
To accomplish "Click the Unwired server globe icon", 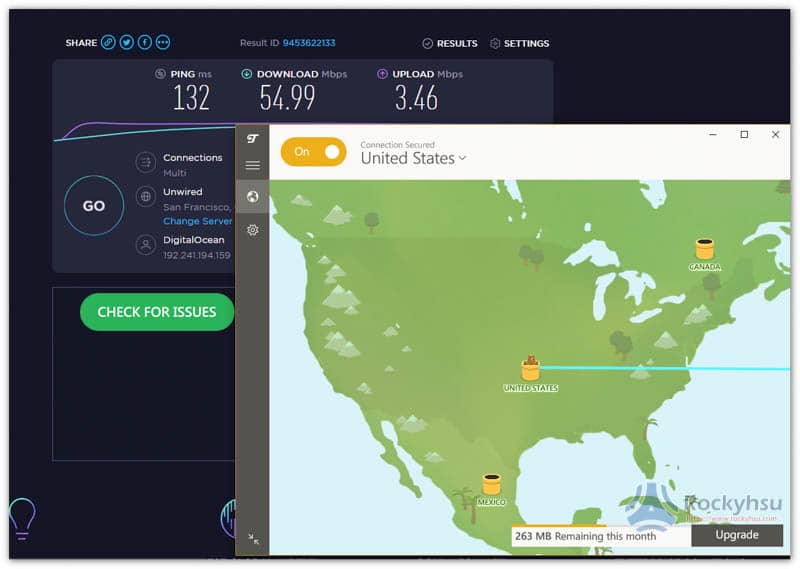I will [x=145, y=196].
